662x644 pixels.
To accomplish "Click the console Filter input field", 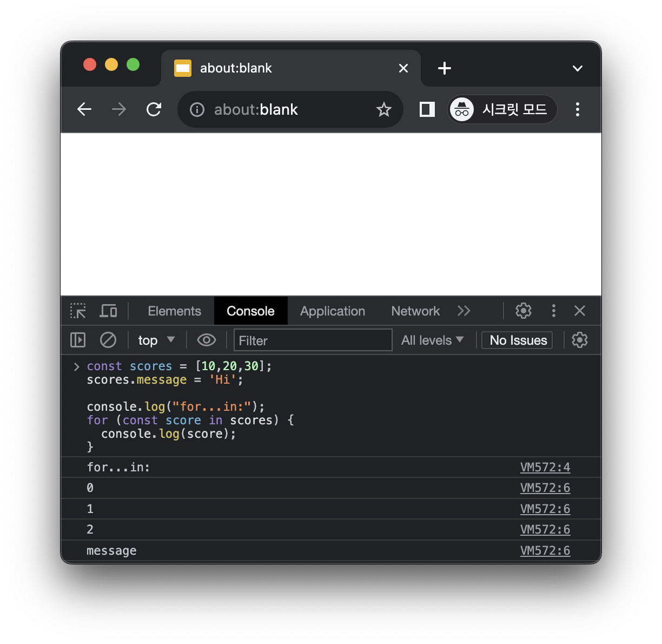I will point(313,340).
